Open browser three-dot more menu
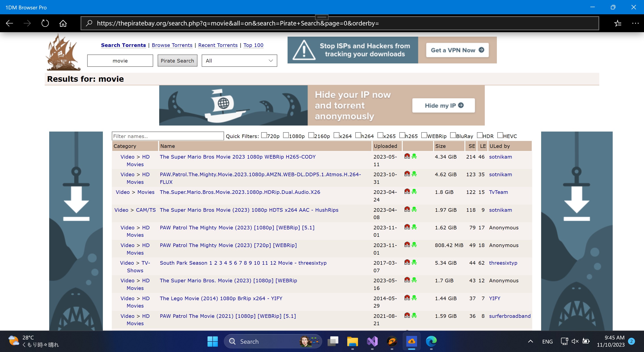The image size is (644, 352). coord(635,23)
